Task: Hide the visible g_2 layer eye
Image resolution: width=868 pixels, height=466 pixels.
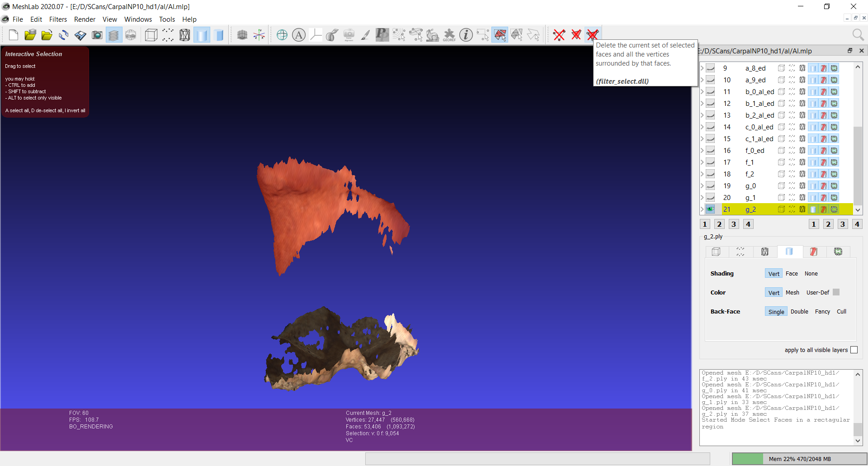Action: pos(710,209)
